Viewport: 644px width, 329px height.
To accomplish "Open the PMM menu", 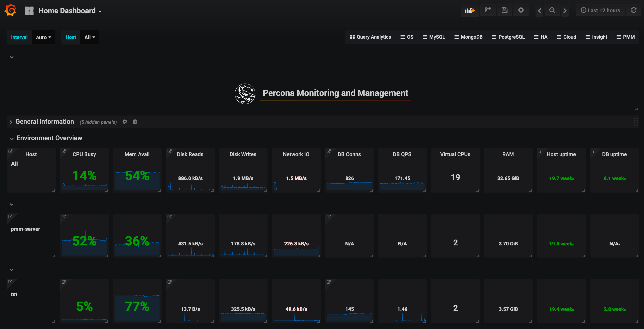I will 626,37.
